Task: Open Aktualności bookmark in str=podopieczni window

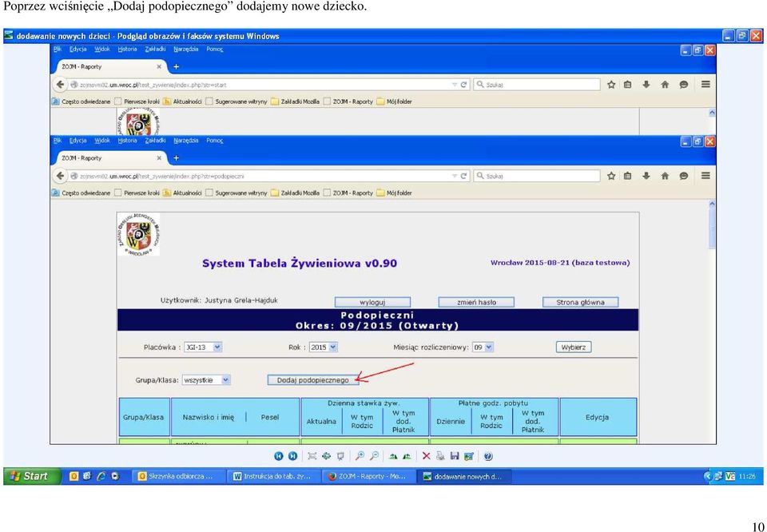Action: (182, 193)
